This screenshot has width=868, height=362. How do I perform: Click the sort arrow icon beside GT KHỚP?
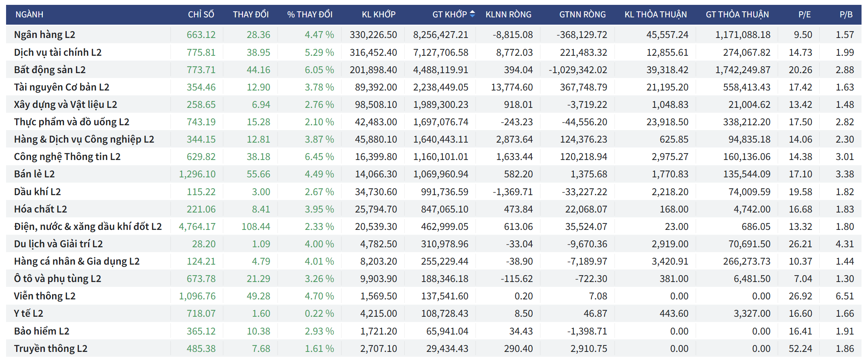point(472,14)
